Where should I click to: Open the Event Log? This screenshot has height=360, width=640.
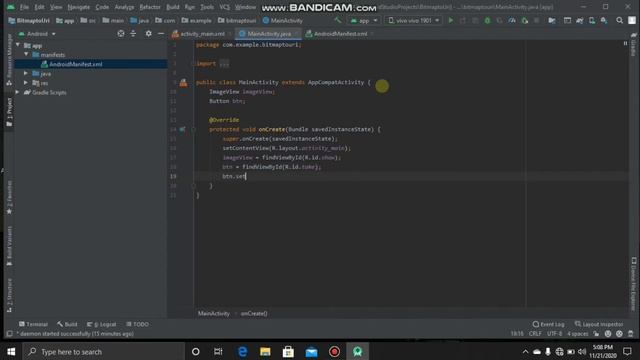pos(549,324)
